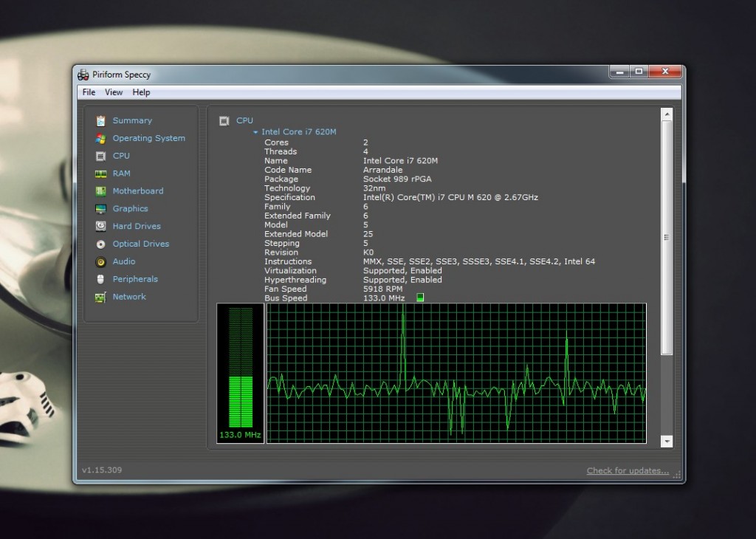The height and width of the screenshot is (539, 756).
Task: Select the CPU sidebar label
Action: (x=121, y=156)
